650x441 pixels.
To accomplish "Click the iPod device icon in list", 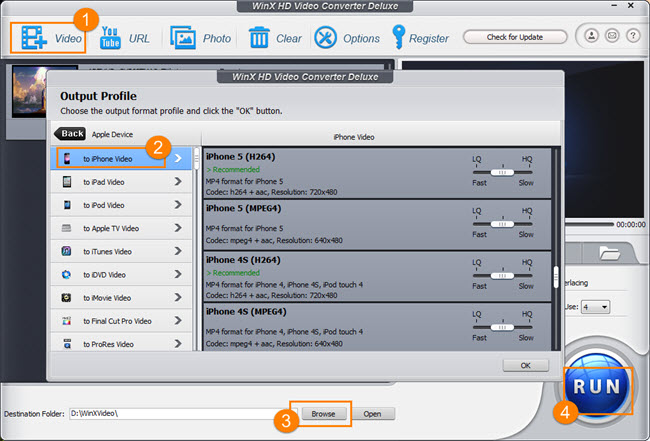I will [x=67, y=205].
